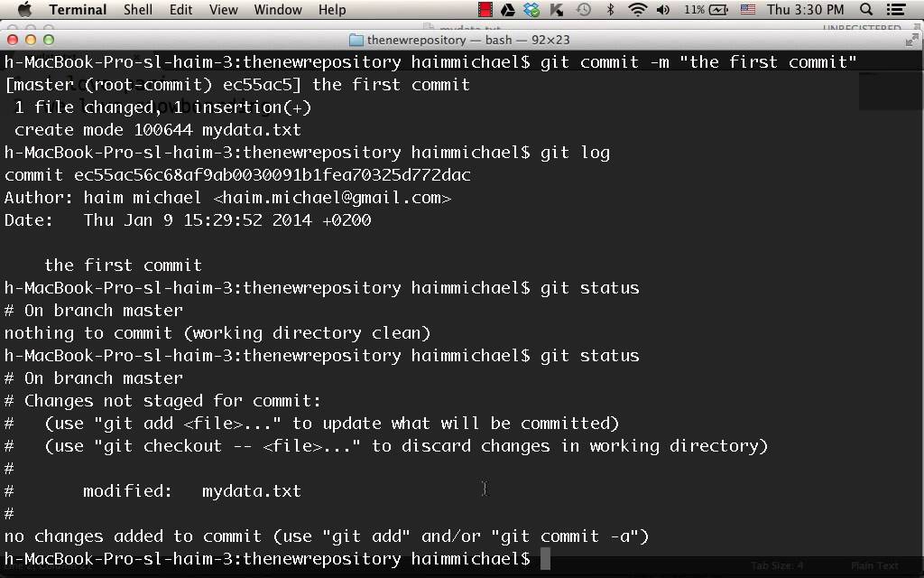The height and width of the screenshot is (578, 924).
Task: Open Spotlight search magnifier
Action: [x=865, y=9]
